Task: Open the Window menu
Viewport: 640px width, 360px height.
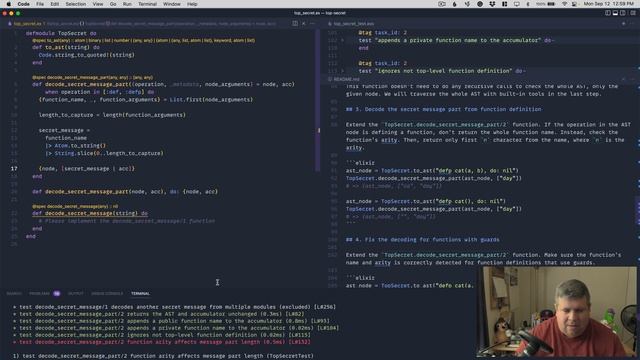Action: (172, 4)
